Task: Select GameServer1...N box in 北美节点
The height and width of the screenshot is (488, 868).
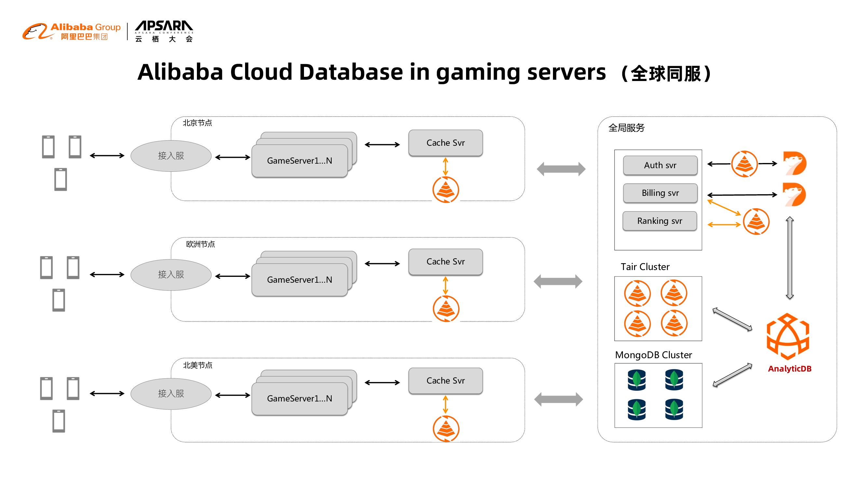Action: pyautogui.click(x=299, y=399)
